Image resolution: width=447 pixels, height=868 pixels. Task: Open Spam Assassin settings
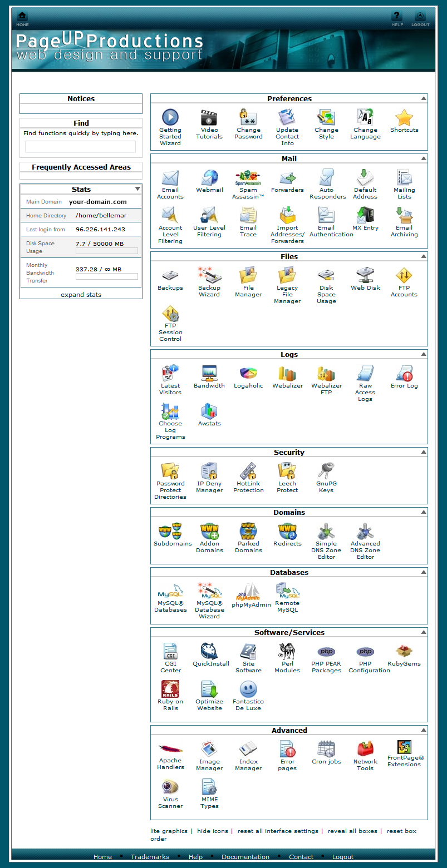[248, 178]
